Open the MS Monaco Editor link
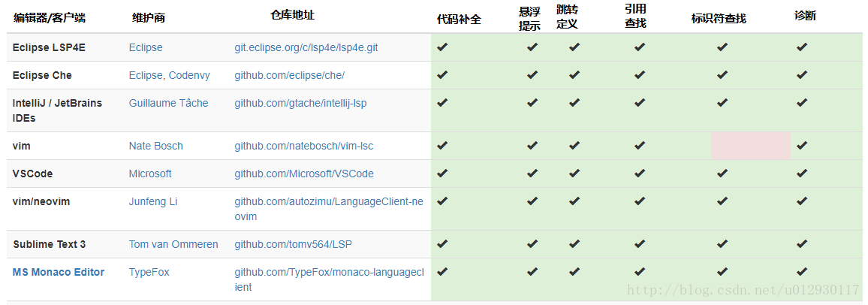The width and height of the screenshot is (868, 305). tap(58, 273)
